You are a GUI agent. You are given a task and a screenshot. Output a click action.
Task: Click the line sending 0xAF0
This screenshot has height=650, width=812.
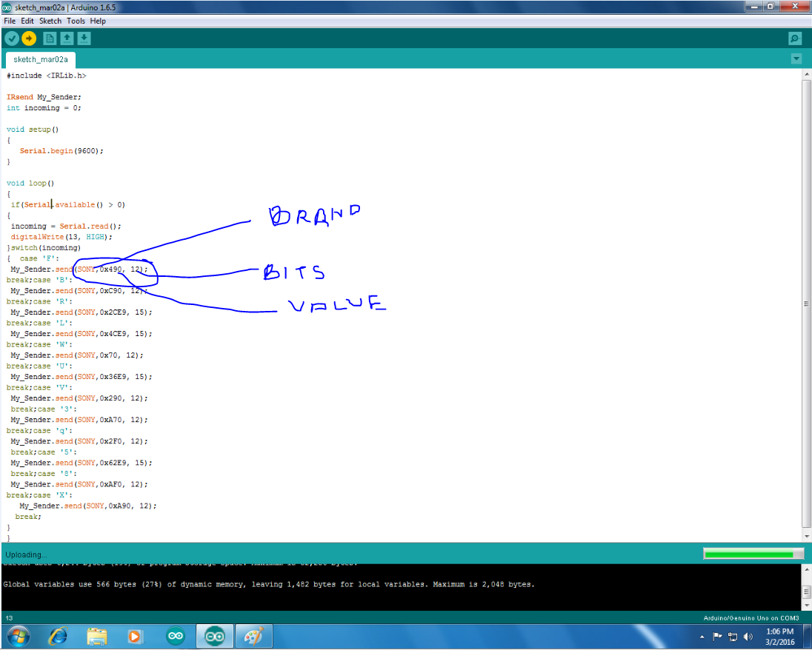tap(79, 484)
